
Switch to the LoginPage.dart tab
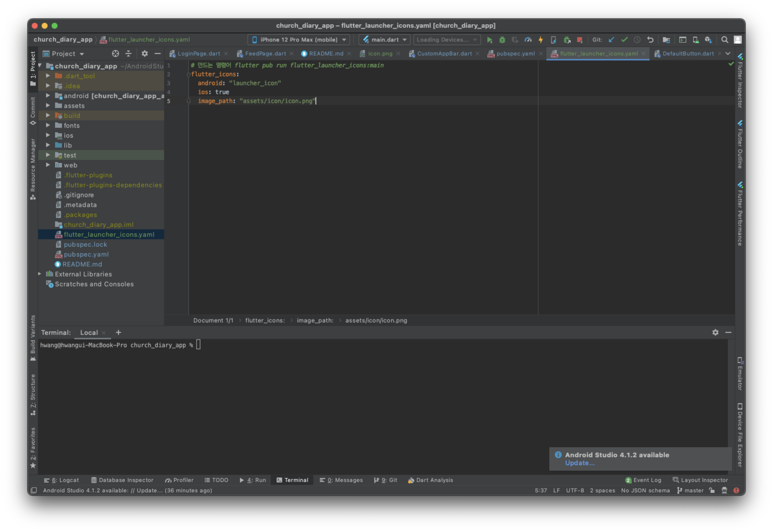(x=199, y=54)
